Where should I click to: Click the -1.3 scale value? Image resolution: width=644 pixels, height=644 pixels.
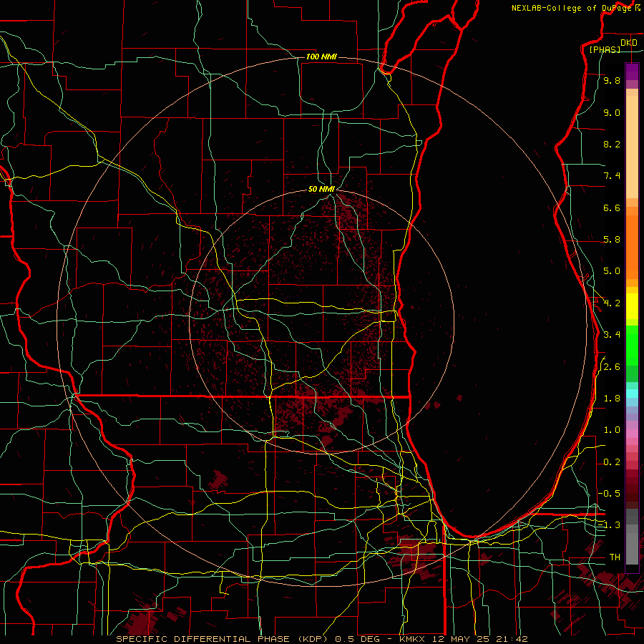[610, 525]
